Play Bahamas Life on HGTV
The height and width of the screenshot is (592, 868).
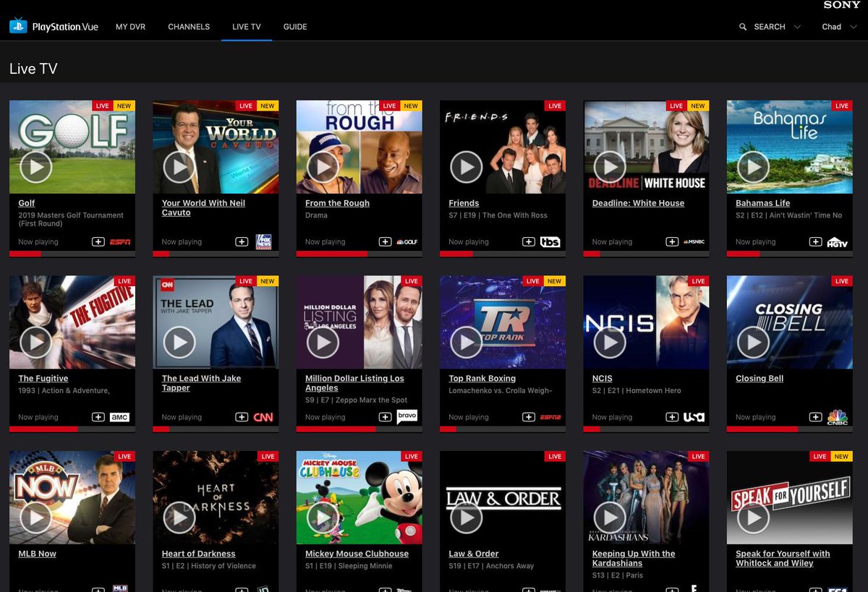(753, 167)
